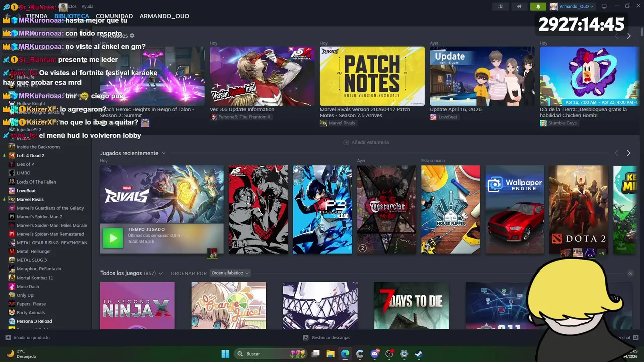Open the TIENDA tab
This screenshot has height=362, width=644.
click(x=37, y=16)
